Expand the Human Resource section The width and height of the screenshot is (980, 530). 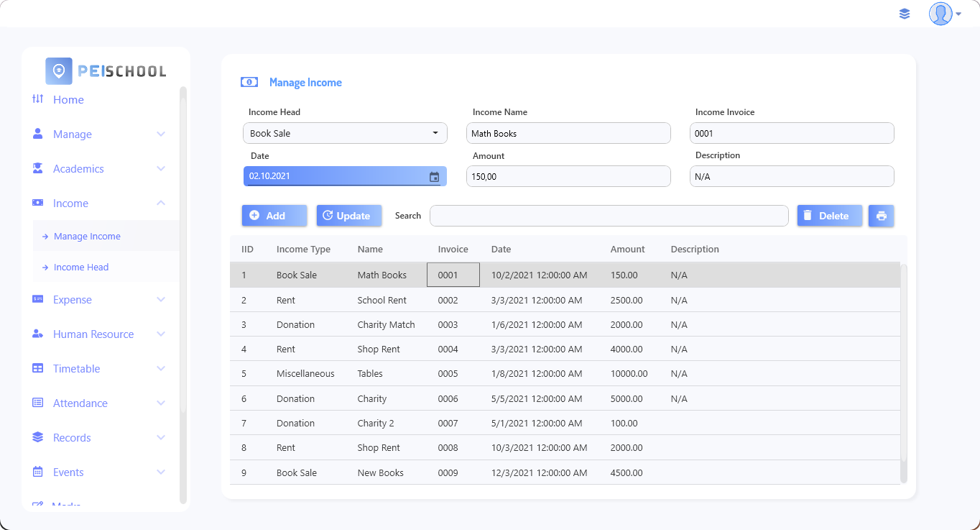(161, 334)
